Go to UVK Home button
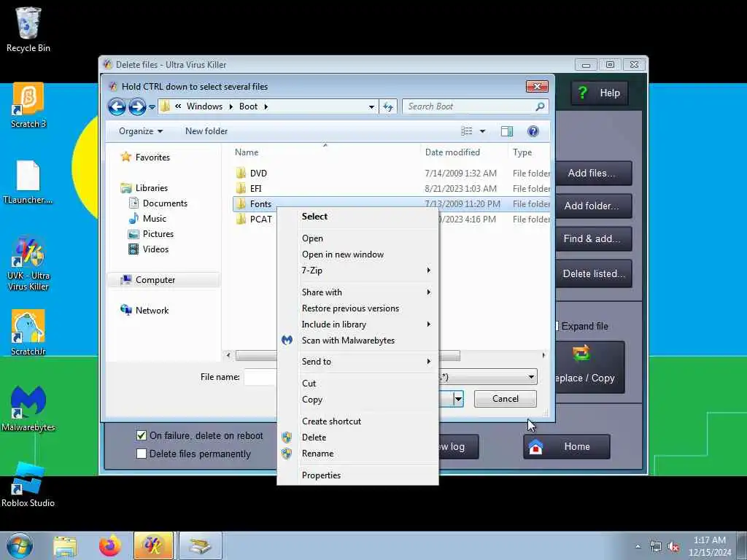747x560 pixels. point(566,447)
